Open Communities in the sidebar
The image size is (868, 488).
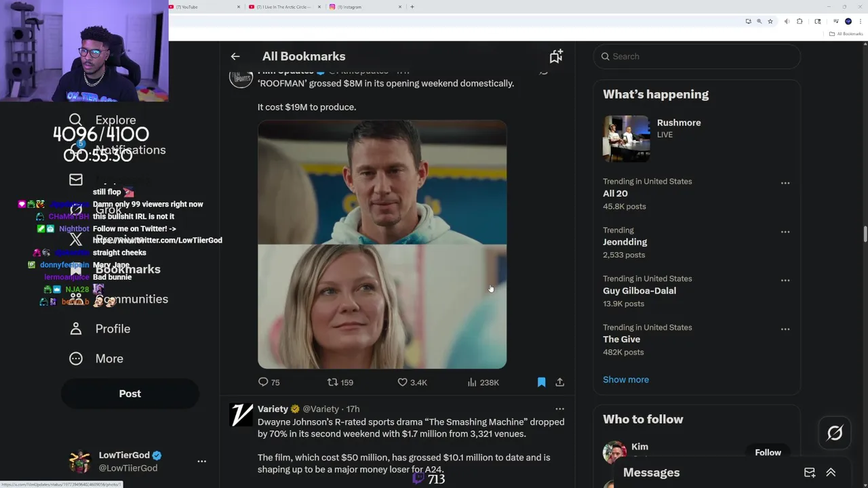pyautogui.click(x=119, y=299)
